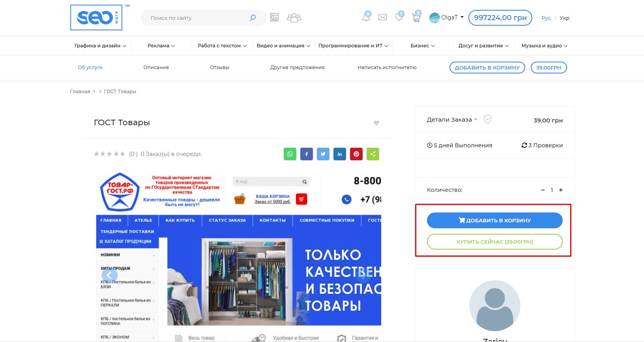
Task: Click the search magnifier icon
Action: (x=253, y=18)
